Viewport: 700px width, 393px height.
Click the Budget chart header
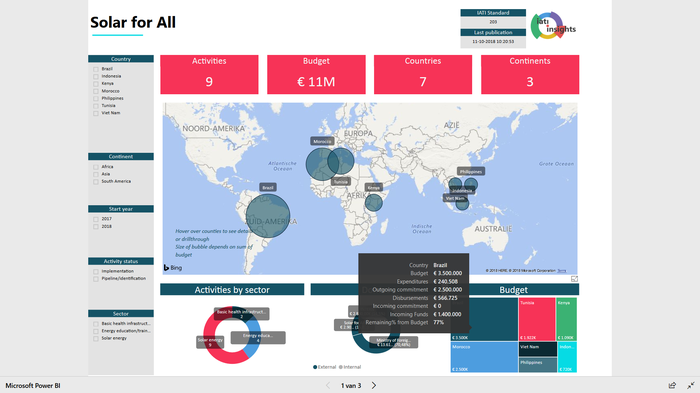pos(513,289)
